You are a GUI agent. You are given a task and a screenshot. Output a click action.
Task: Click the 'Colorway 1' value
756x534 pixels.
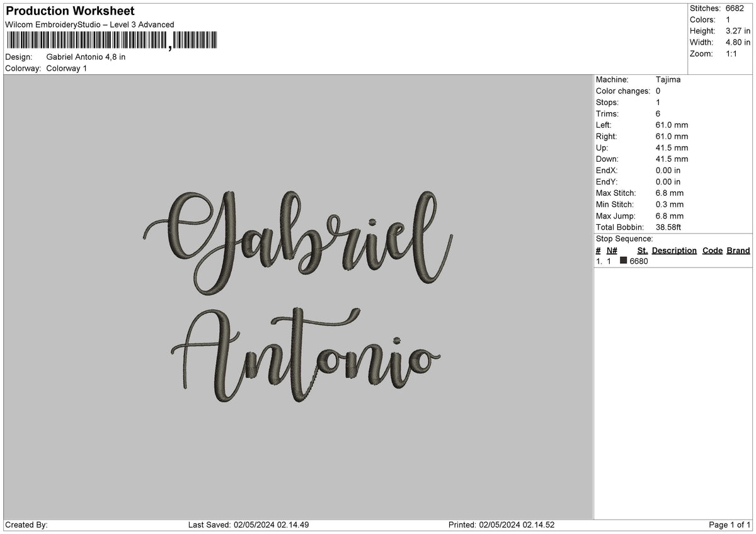click(x=66, y=68)
